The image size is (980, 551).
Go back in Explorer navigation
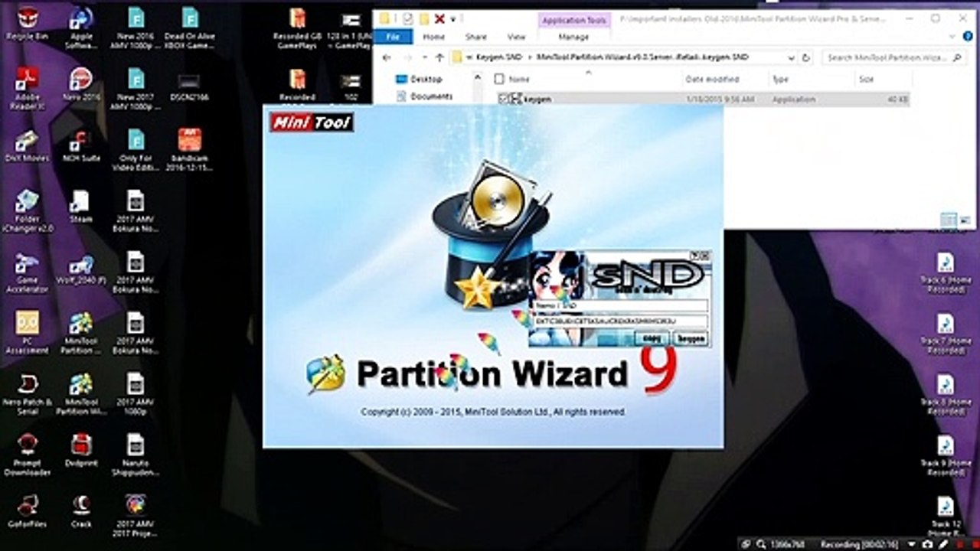pos(387,57)
